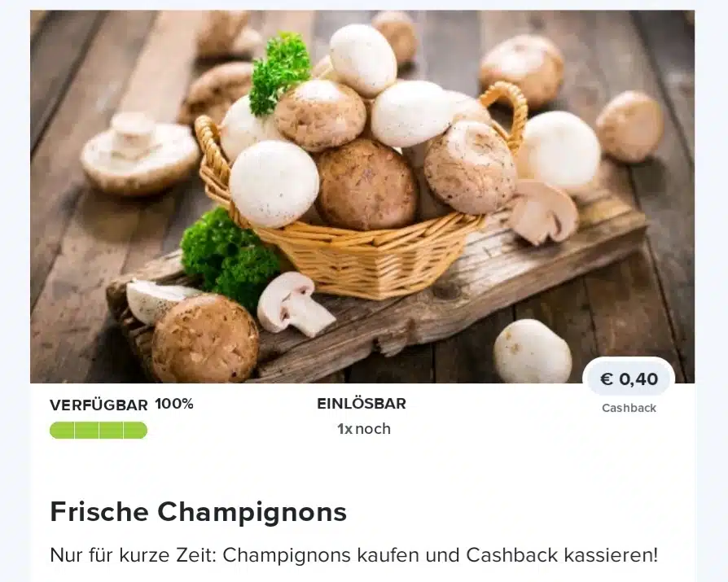Click the Cashback label under the price
Viewport: 728px width, 582px height.
629,409
